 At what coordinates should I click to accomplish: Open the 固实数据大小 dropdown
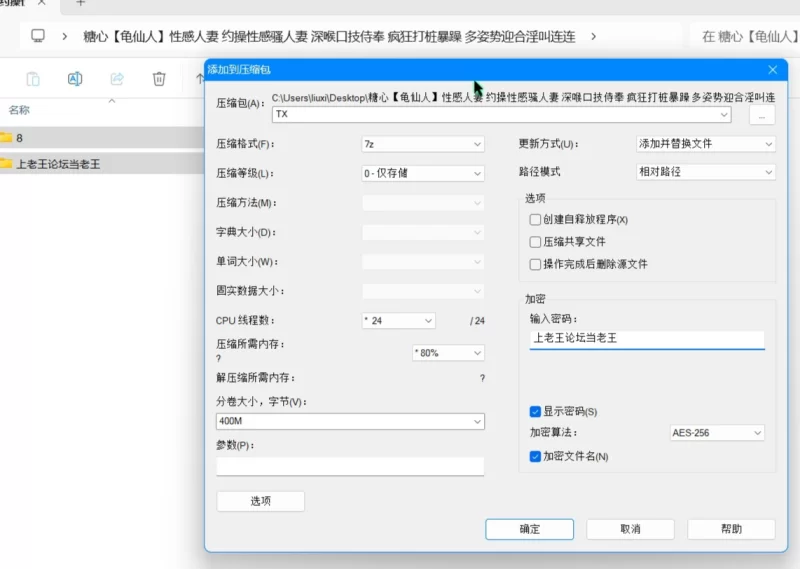[423, 291]
